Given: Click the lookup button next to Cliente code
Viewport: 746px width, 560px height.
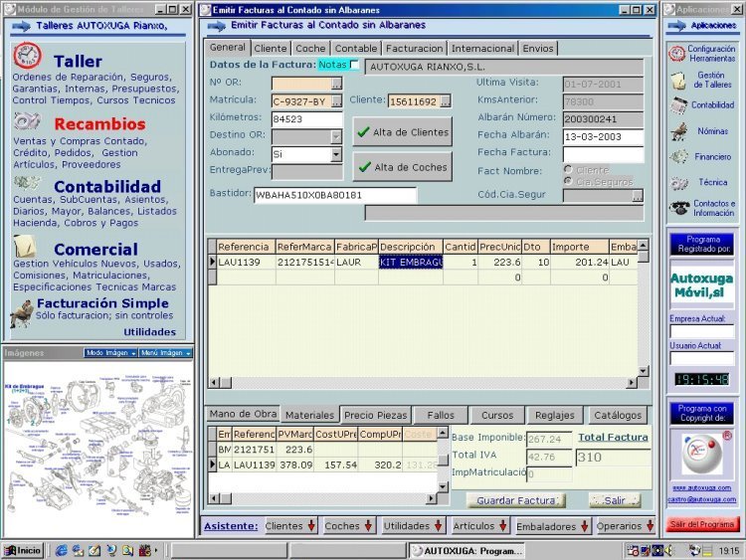Looking at the screenshot, I should coord(446,101).
